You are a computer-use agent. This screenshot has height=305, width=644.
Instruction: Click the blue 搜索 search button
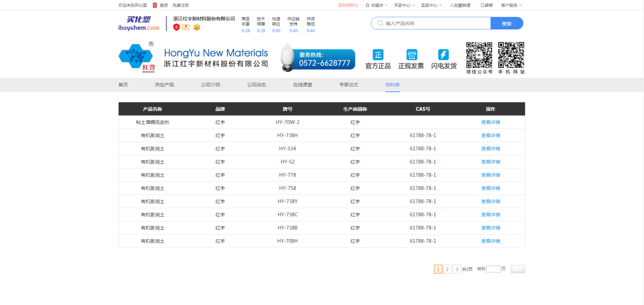click(506, 23)
